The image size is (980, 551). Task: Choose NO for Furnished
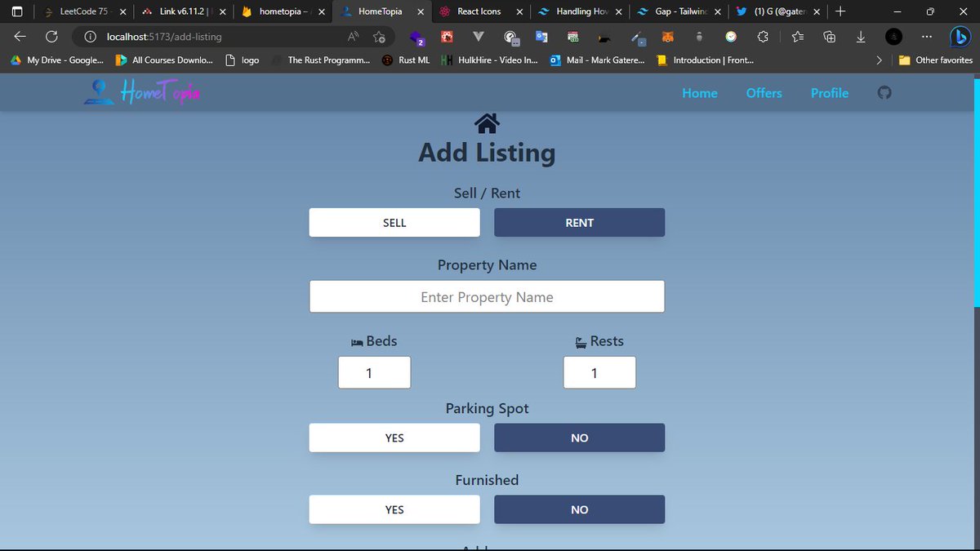point(579,509)
